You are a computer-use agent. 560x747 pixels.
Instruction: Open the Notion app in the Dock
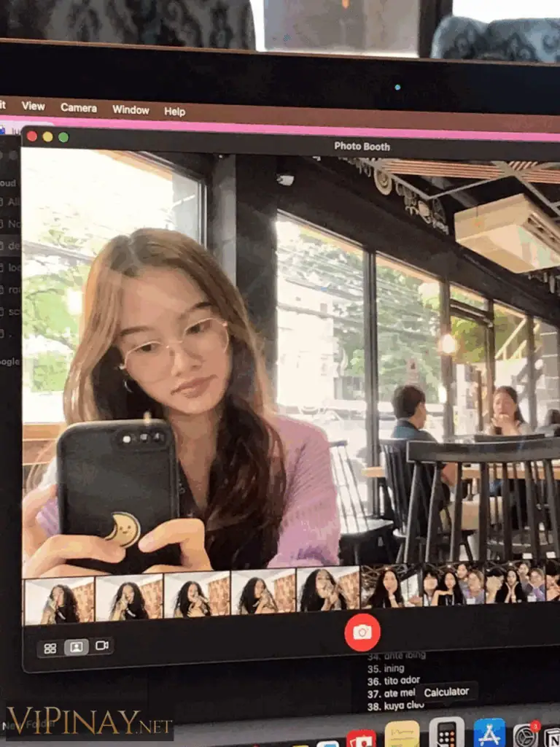tap(553, 737)
